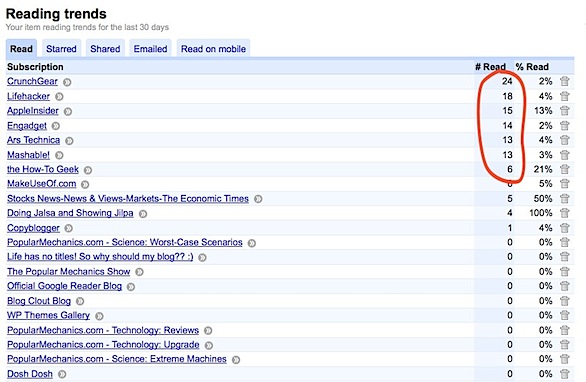This screenshot has height=382, width=586.
Task: Click the '50%' read value for Stocks News
Action: click(x=543, y=198)
